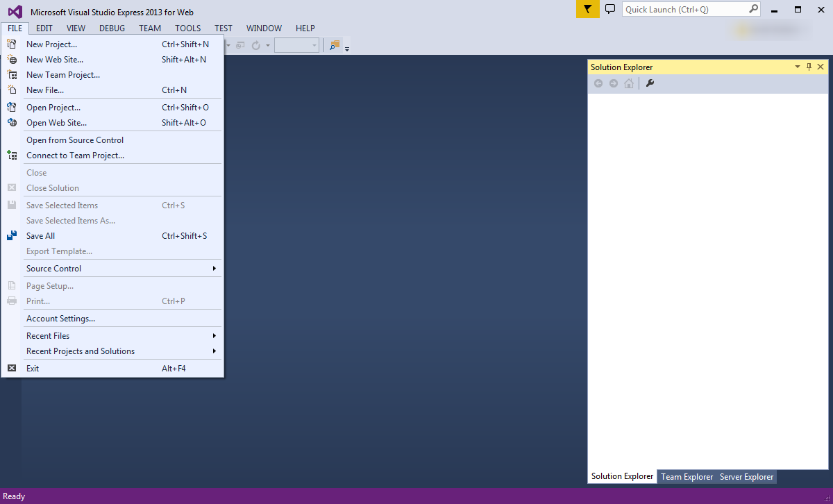Open the dropdown arrow beside refresh icon
833x504 pixels.
coord(268,45)
